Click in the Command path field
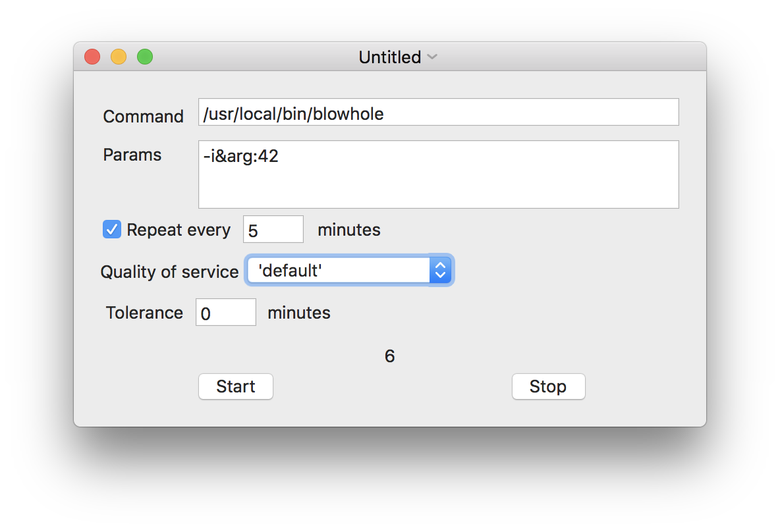Image resolution: width=780 pixels, height=532 pixels. click(438, 112)
